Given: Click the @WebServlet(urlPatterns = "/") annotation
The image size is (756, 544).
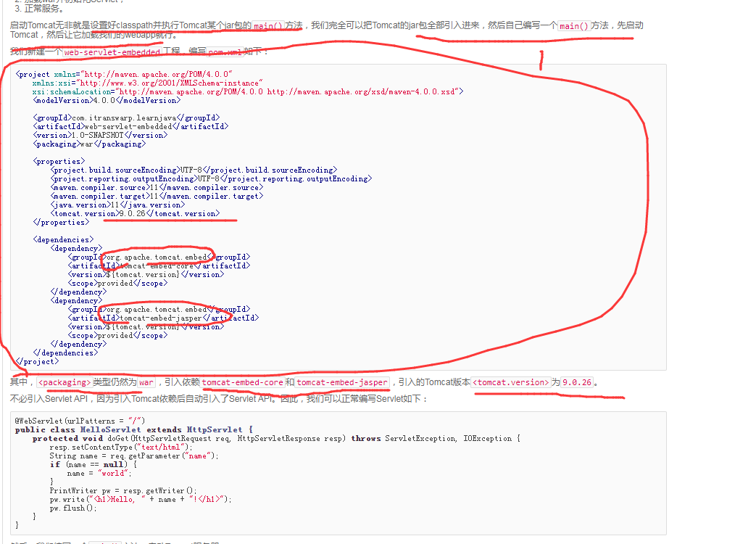Looking at the screenshot, I should [x=80, y=421].
